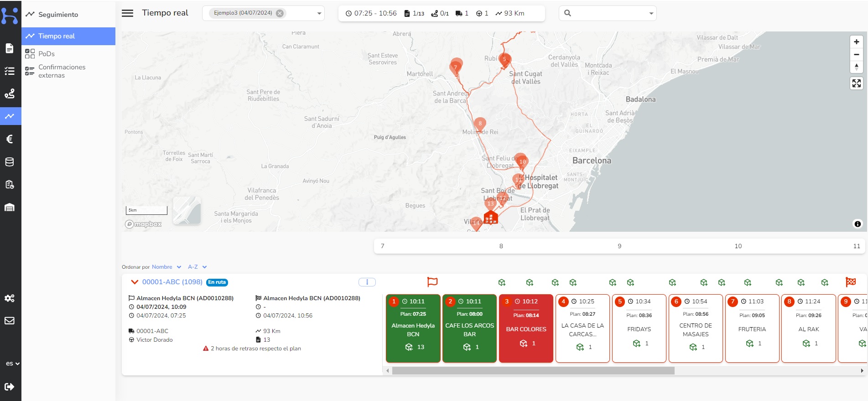This screenshot has height=401, width=868.
Task: Click map marker number 7
Action: tap(455, 68)
